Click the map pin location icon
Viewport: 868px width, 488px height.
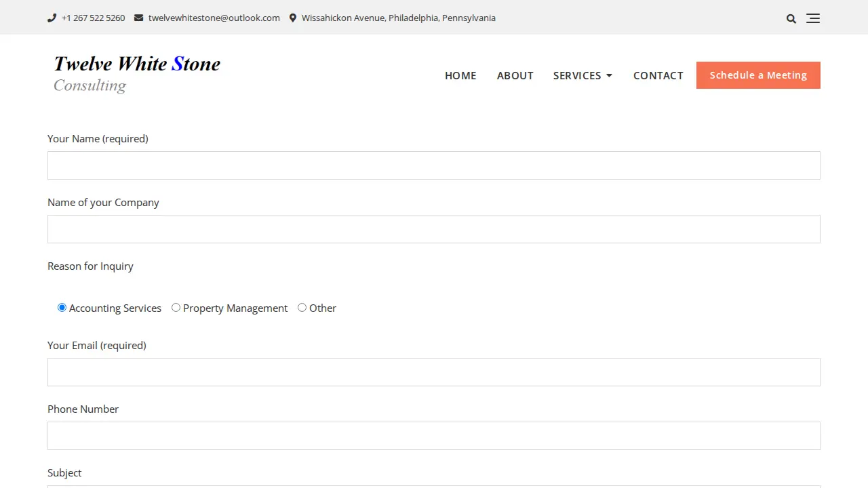point(293,18)
